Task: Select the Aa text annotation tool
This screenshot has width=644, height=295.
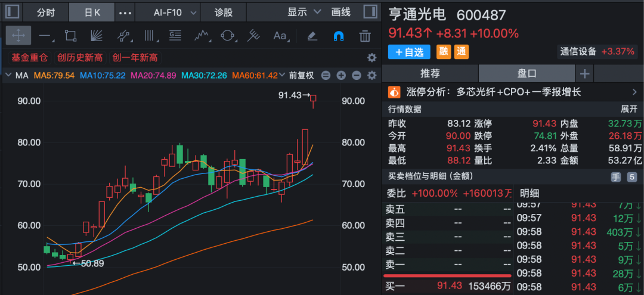Action: 280,36
